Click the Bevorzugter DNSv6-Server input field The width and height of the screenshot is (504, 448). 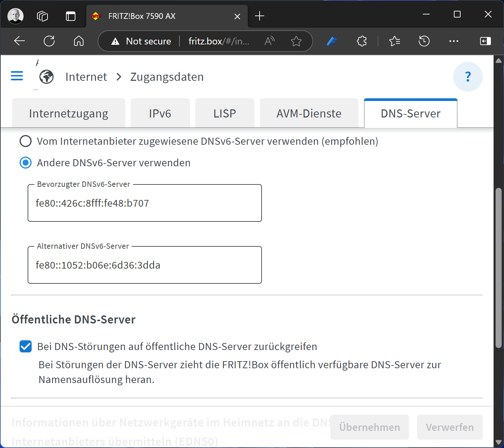click(x=145, y=203)
